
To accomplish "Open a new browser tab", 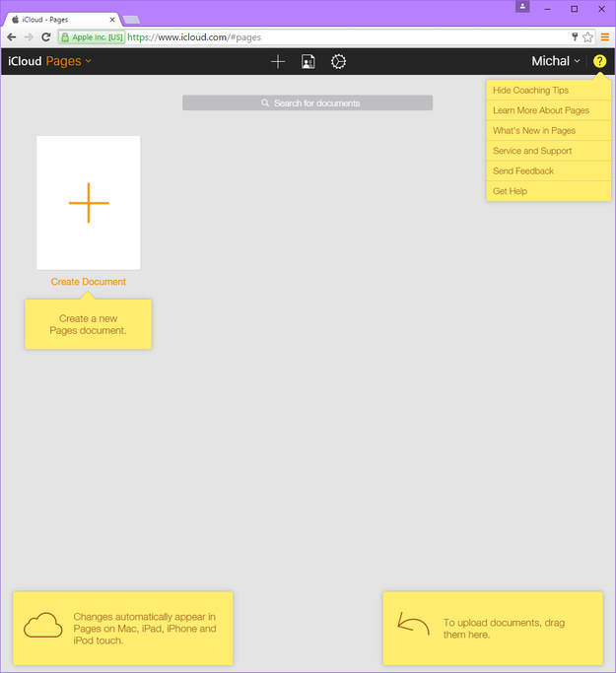I will [x=131, y=20].
